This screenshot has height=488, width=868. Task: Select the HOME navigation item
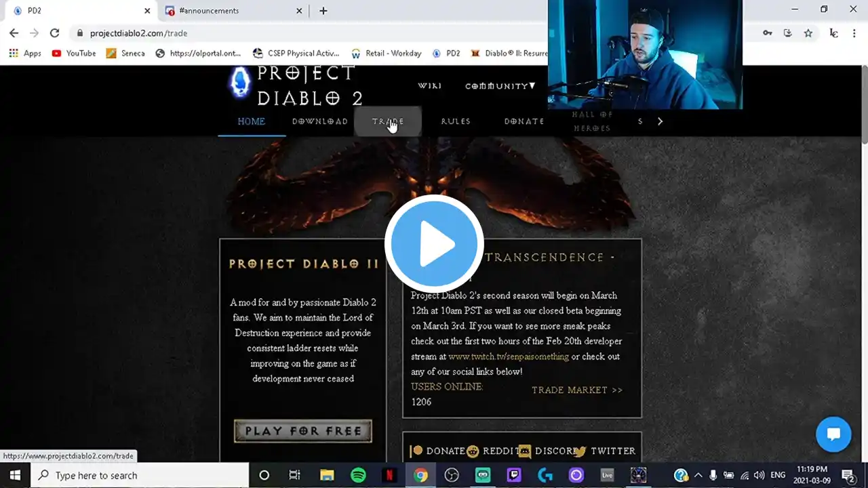click(x=252, y=121)
